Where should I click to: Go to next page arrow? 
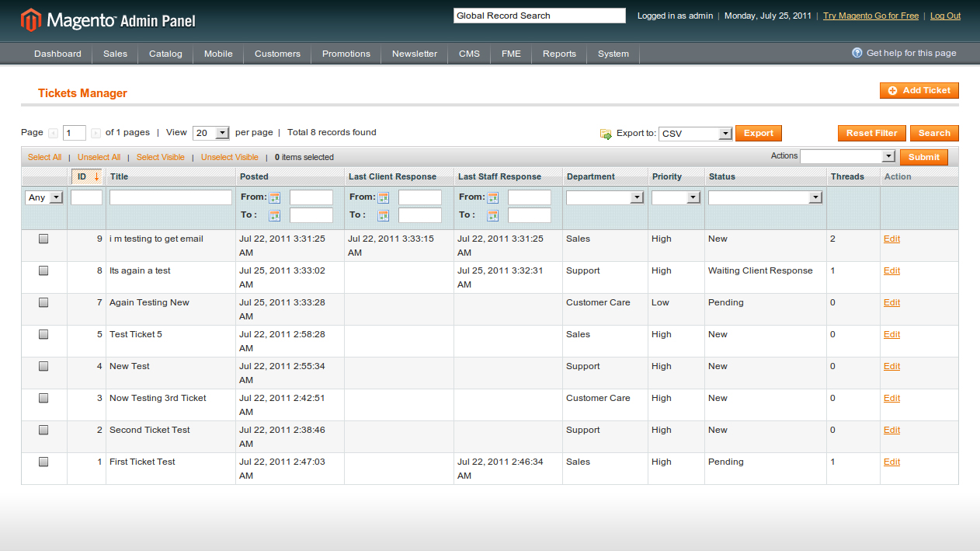pos(96,133)
